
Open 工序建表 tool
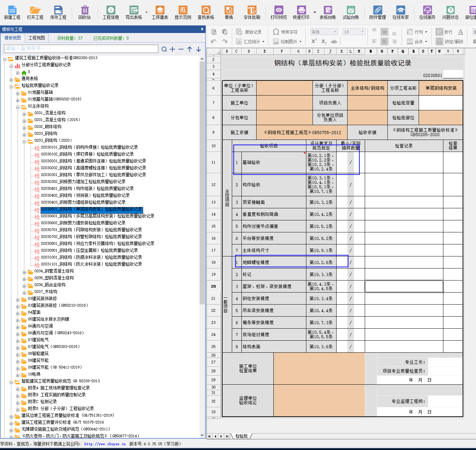point(160,12)
